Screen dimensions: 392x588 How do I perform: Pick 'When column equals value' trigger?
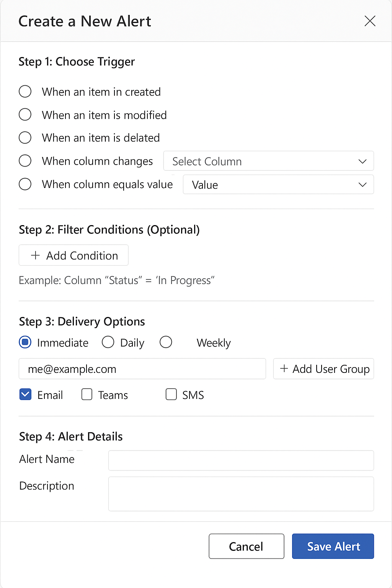25,184
